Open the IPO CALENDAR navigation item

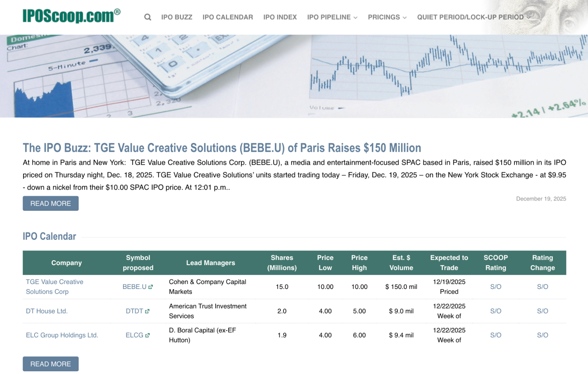pos(228,17)
